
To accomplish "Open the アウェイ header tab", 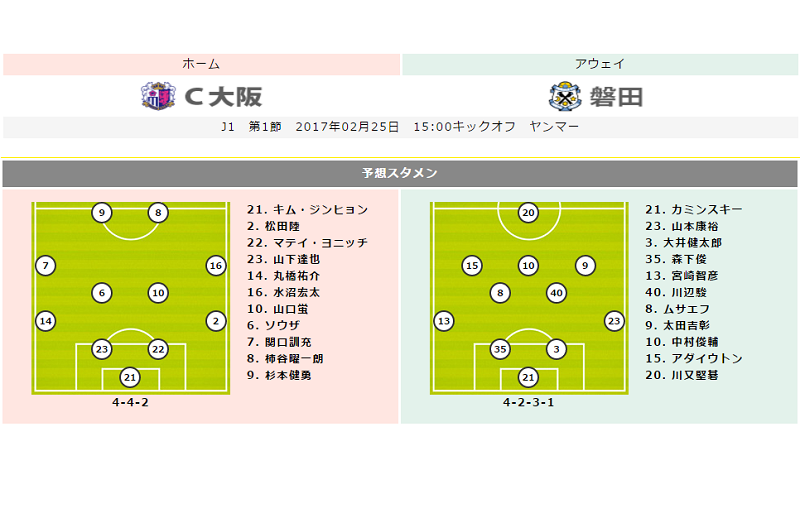I will [x=600, y=64].
